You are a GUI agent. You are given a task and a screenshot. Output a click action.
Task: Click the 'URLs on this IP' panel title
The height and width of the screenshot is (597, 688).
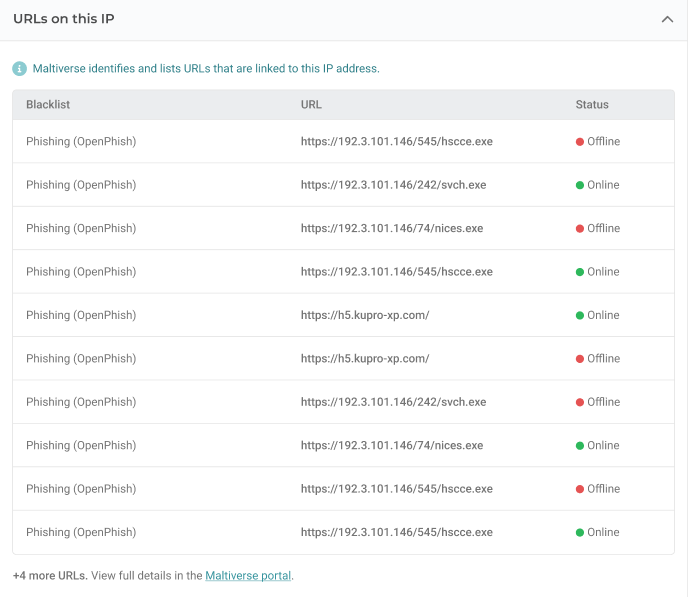[64, 19]
